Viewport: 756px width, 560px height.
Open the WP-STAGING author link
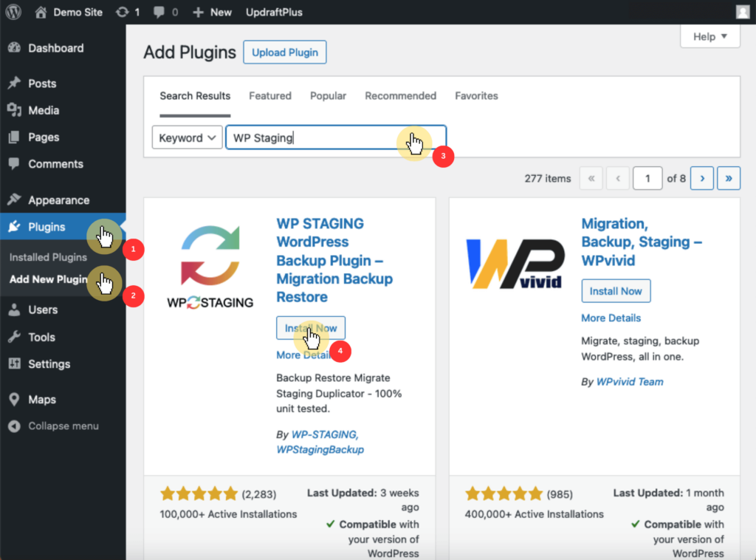click(325, 434)
